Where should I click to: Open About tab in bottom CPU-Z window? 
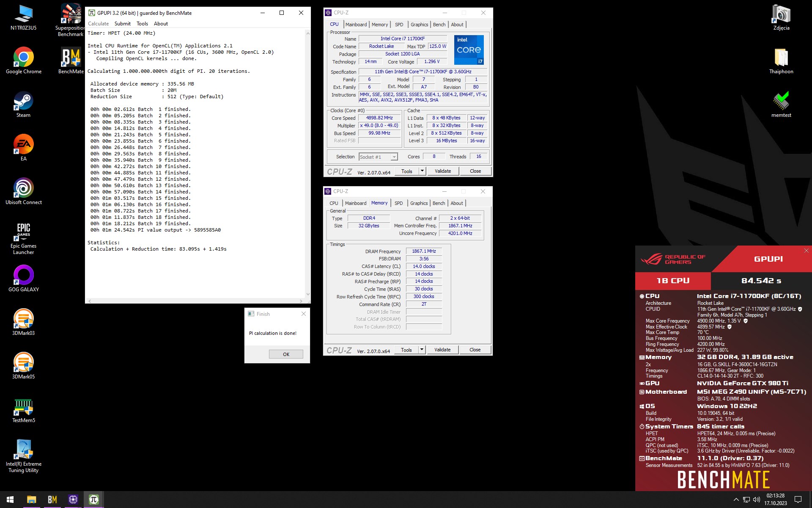pos(456,203)
